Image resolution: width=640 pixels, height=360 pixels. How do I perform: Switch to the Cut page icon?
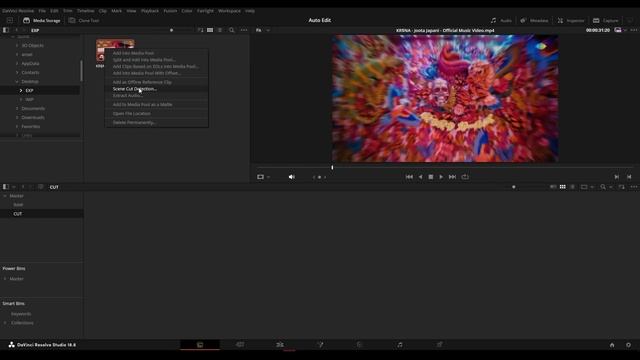tap(240, 344)
